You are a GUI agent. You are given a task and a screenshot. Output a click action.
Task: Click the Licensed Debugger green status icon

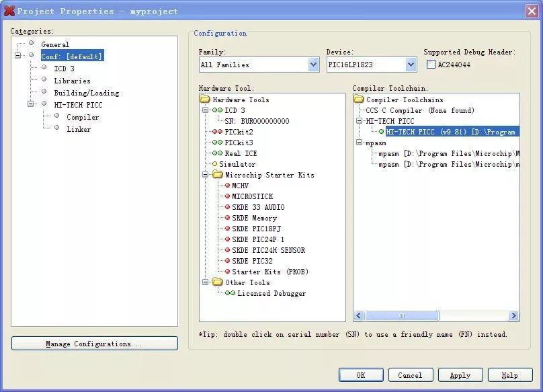pos(230,293)
